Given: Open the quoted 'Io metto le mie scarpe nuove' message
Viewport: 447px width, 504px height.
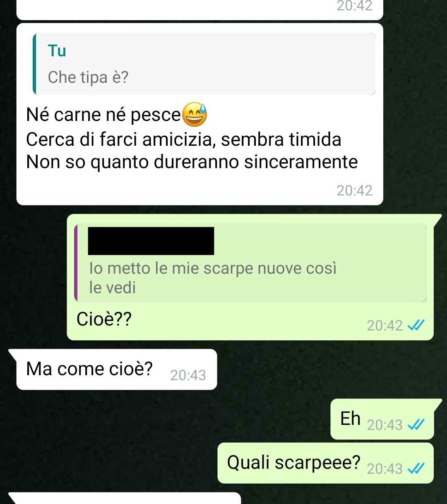Looking at the screenshot, I should tap(250, 263).
